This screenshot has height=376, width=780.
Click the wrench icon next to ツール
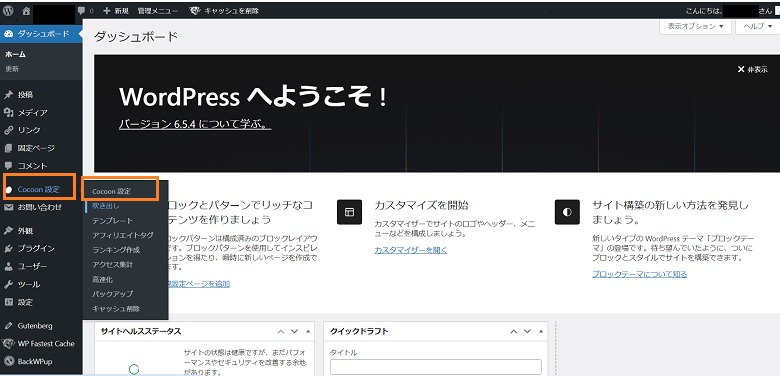tap(8, 284)
